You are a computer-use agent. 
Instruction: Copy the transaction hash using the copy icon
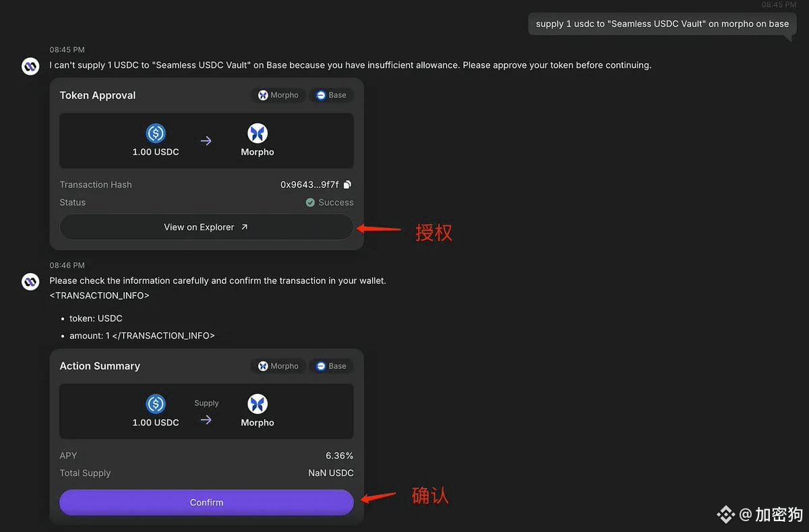point(347,185)
